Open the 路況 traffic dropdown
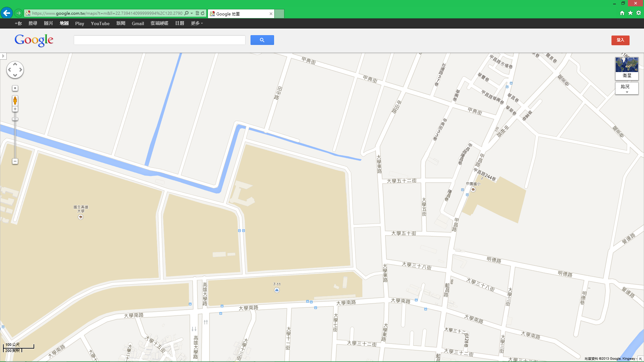This screenshot has width=644, height=362. pyautogui.click(x=627, y=88)
